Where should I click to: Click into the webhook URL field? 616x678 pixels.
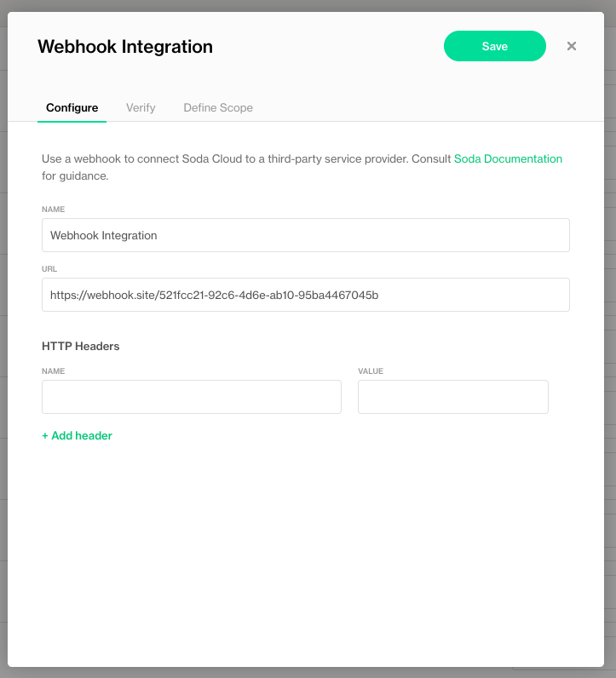[x=305, y=295]
